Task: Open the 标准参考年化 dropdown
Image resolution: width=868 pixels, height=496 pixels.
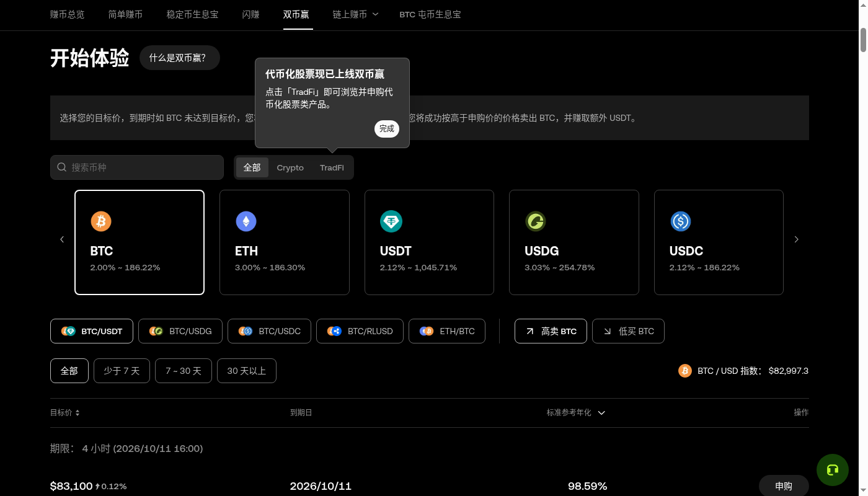Action: click(576, 413)
